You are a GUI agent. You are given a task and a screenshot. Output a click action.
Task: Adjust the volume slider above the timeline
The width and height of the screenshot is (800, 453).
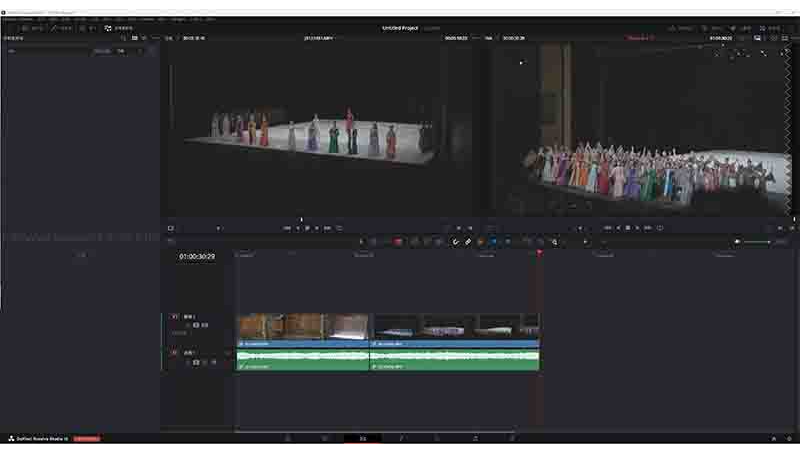coord(757,242)
